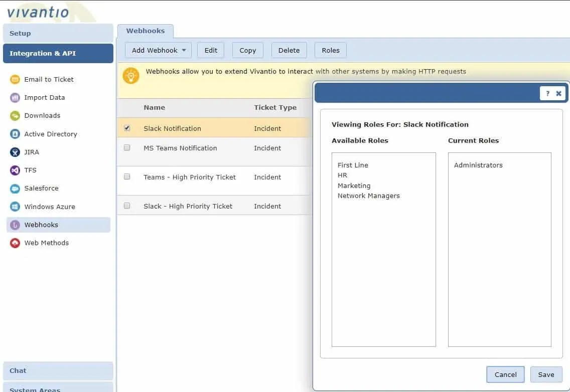Click the Import Data icon
This screenshot has height=392, width=570.
(x=15, y=97)
